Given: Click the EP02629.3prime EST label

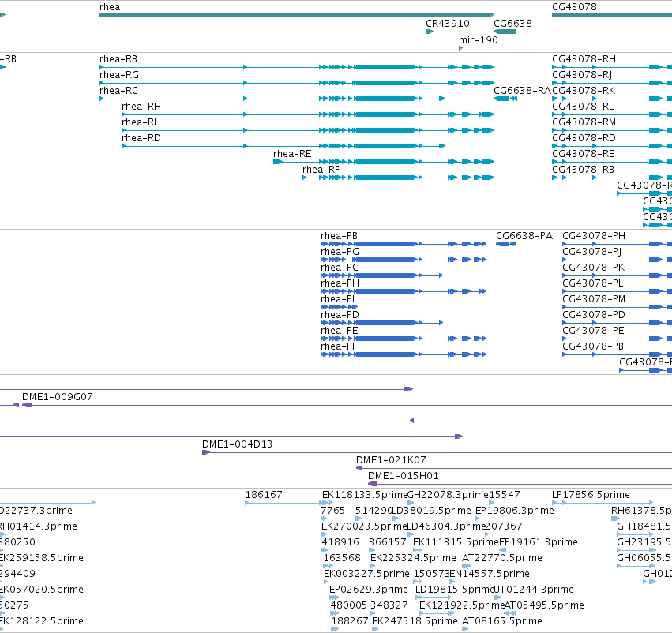Looking at the screenshot, I should point(369,590).
